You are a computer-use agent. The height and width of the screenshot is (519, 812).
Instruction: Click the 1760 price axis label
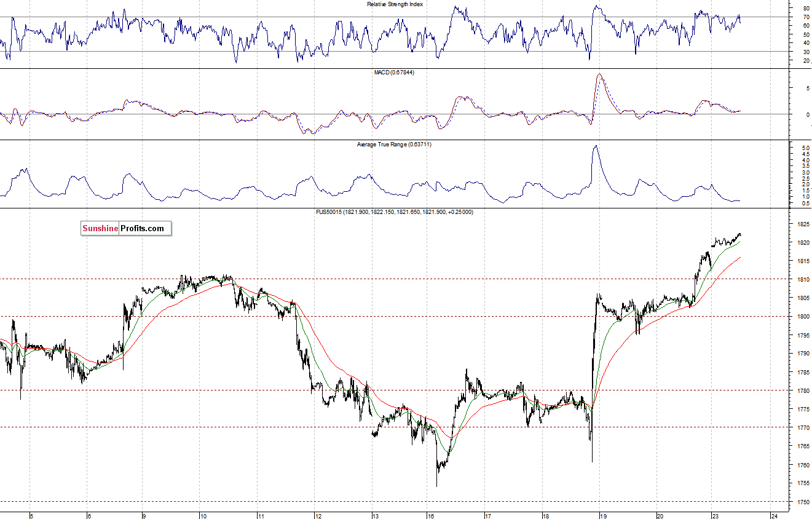point(803,465)
